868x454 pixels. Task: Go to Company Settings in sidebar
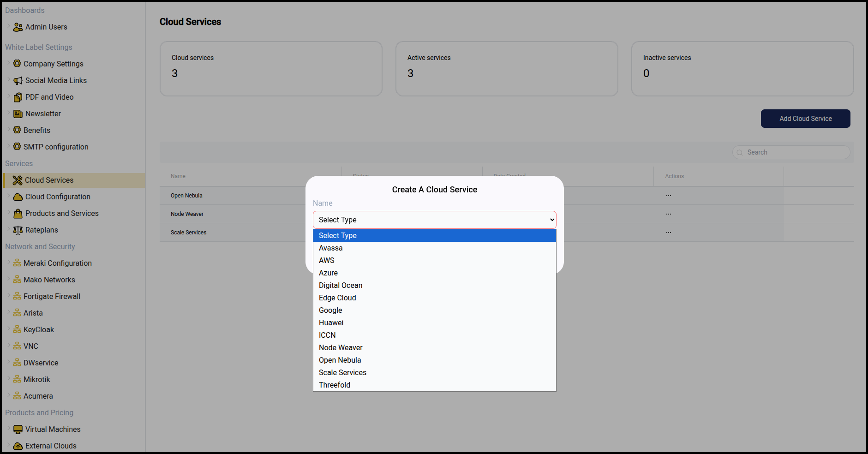click(x=54, y=64)
